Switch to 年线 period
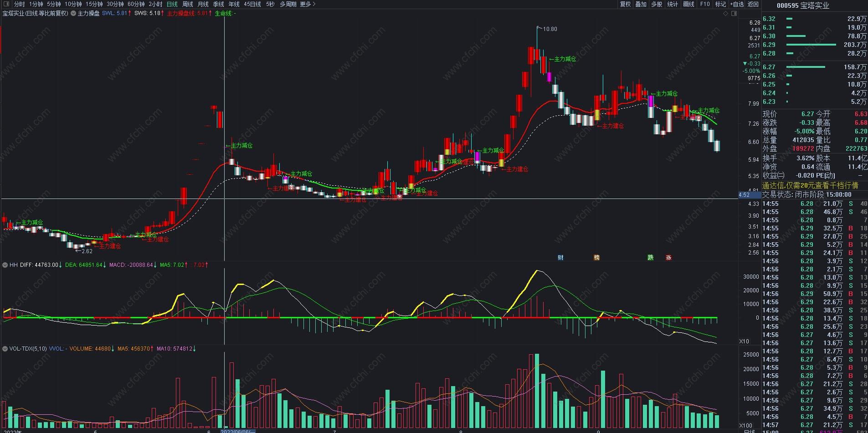The width and height of the screenshot is (868, 433). tap(234, 4)
